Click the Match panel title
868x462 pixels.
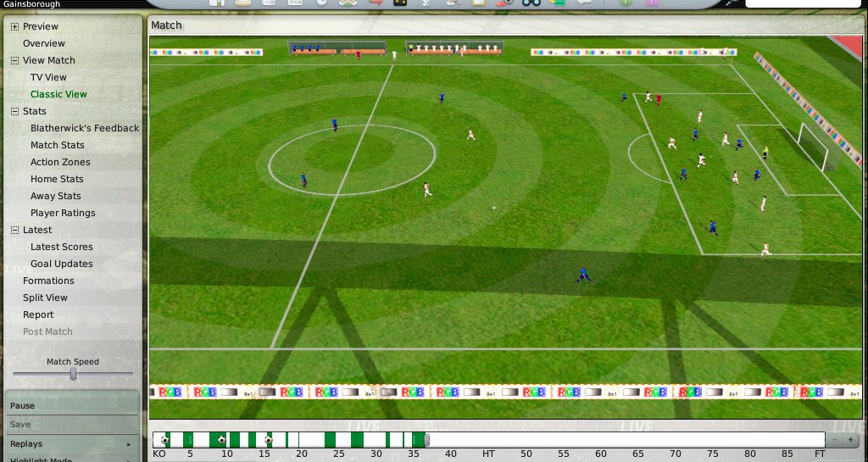click(166, 25)
